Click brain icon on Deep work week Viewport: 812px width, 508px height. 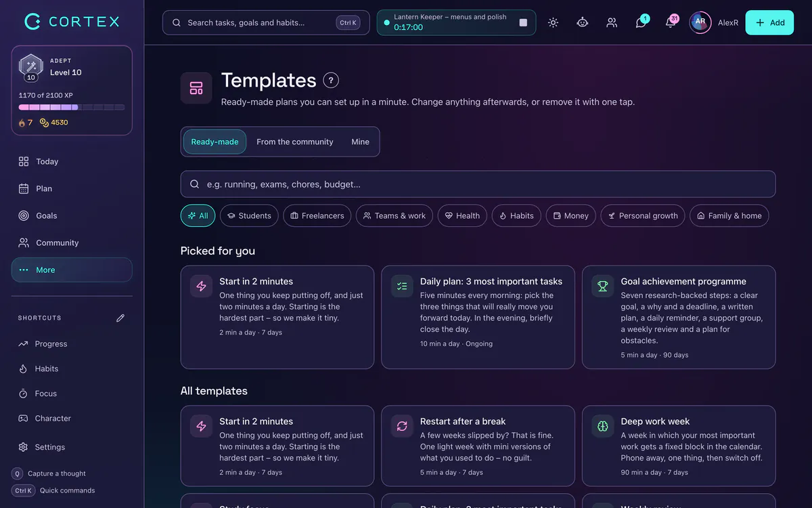[x=603, y=426]
